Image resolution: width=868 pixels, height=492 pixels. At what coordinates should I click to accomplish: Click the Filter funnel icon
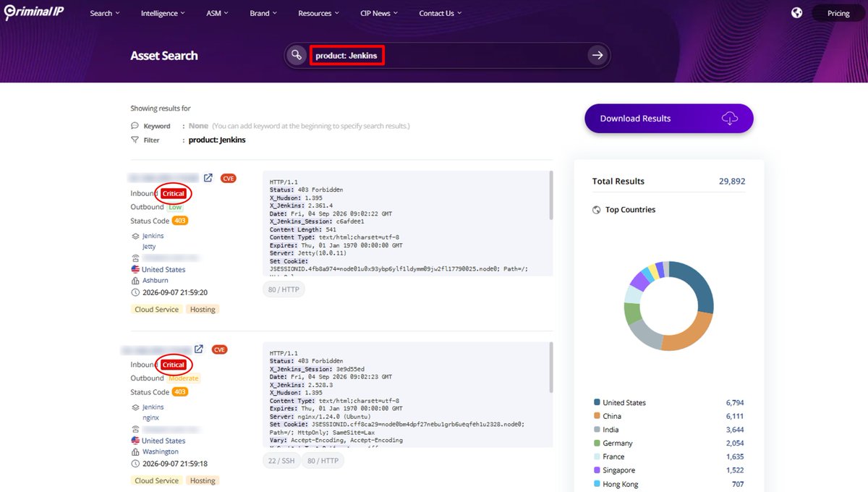(135, 140)
